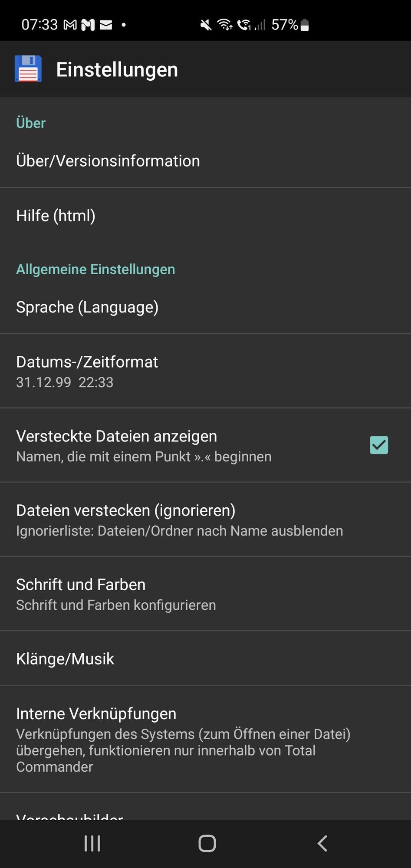411x868 pixels.
Task: Open Sprache (Language) setting
Action: click(205, 307)
